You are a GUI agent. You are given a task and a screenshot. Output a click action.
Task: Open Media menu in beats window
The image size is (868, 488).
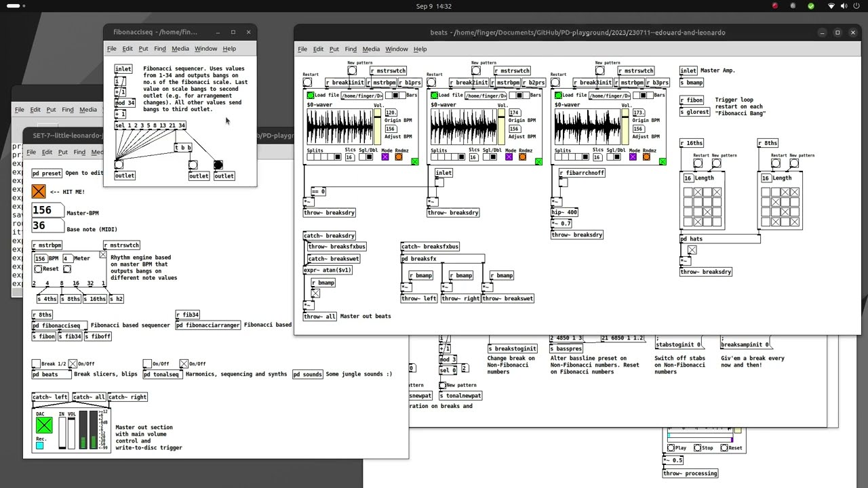pos(371,49)
